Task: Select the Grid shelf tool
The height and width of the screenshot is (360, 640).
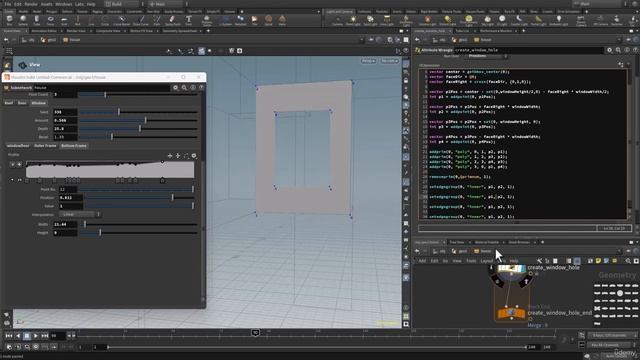Action: [64, 20]
